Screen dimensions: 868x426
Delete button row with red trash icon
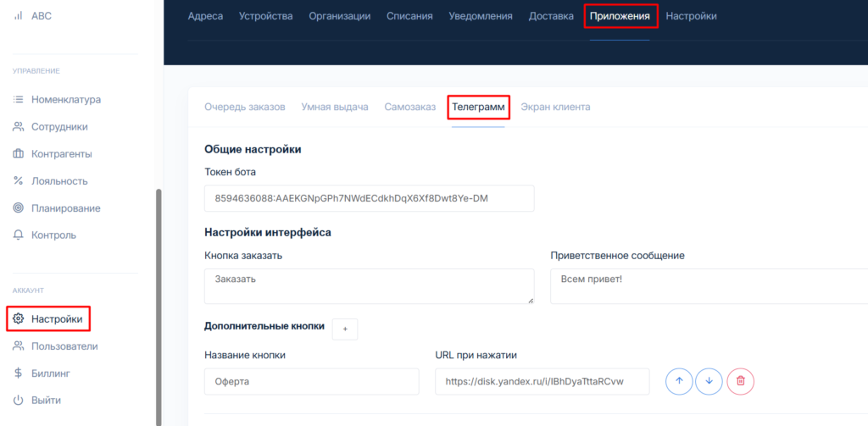(740, 381)
